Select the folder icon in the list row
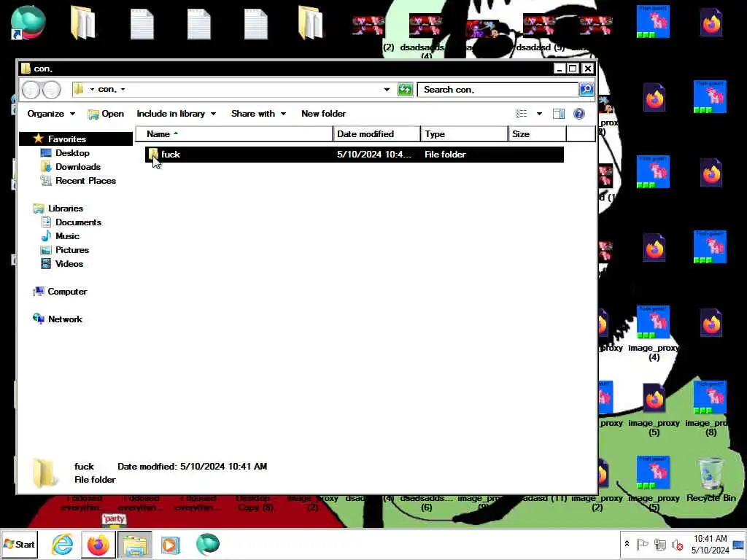The width and height of the screenshot is (747, 560). (x=153, y=155)
